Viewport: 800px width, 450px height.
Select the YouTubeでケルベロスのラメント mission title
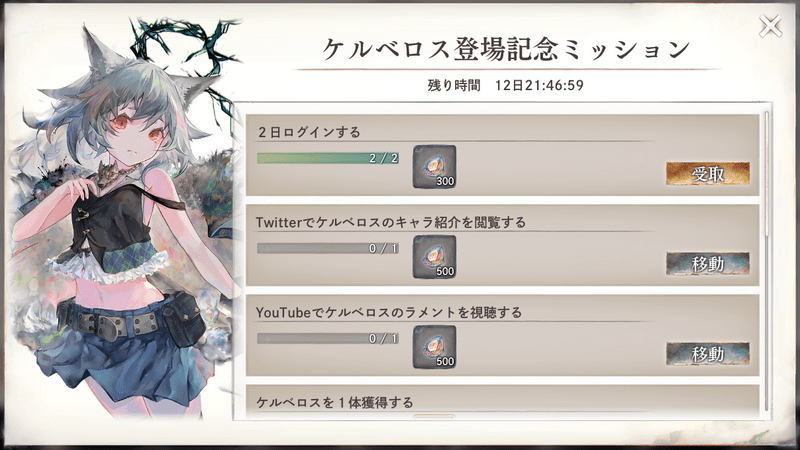389,312
